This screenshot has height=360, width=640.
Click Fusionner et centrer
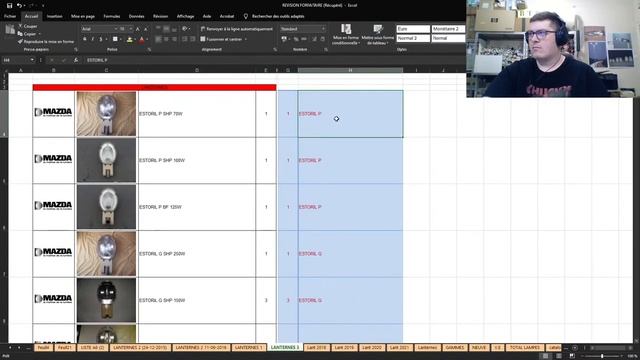click(x=221, y=39)
